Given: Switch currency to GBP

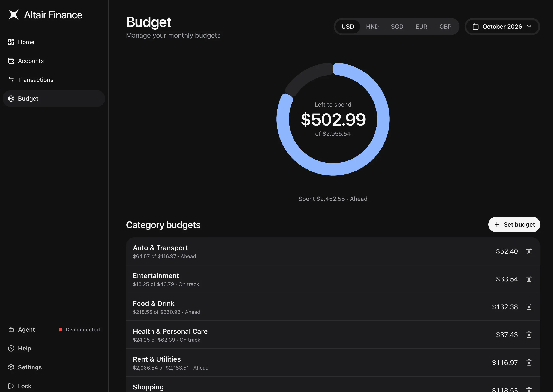Looking at the screenshot, I should tap(445, 27).
